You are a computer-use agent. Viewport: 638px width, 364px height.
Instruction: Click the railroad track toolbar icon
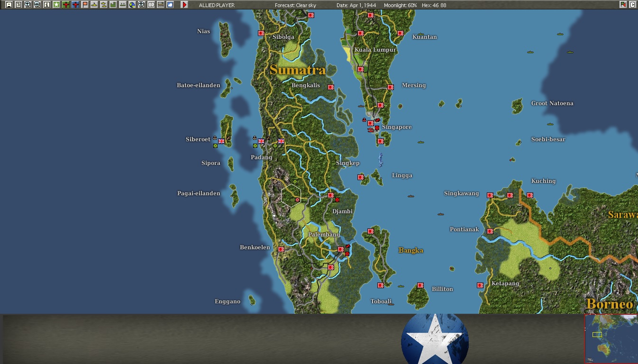[161, 5]
